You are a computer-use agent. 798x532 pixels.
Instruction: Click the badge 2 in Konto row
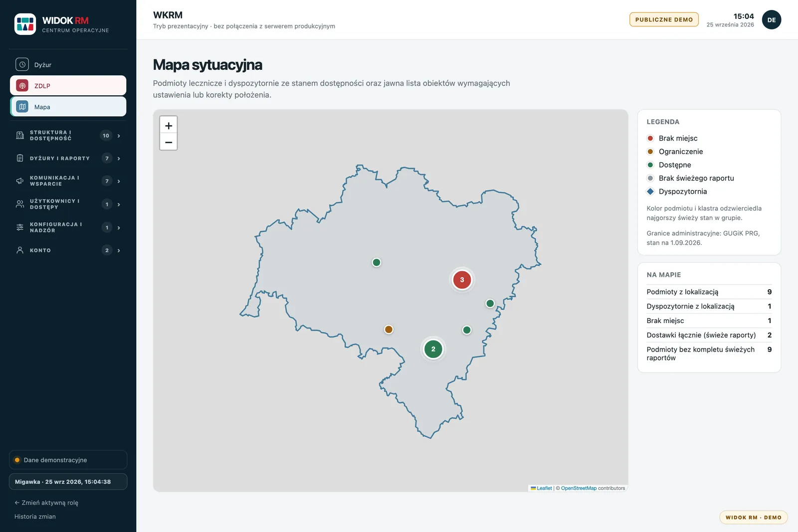[107, 250]
